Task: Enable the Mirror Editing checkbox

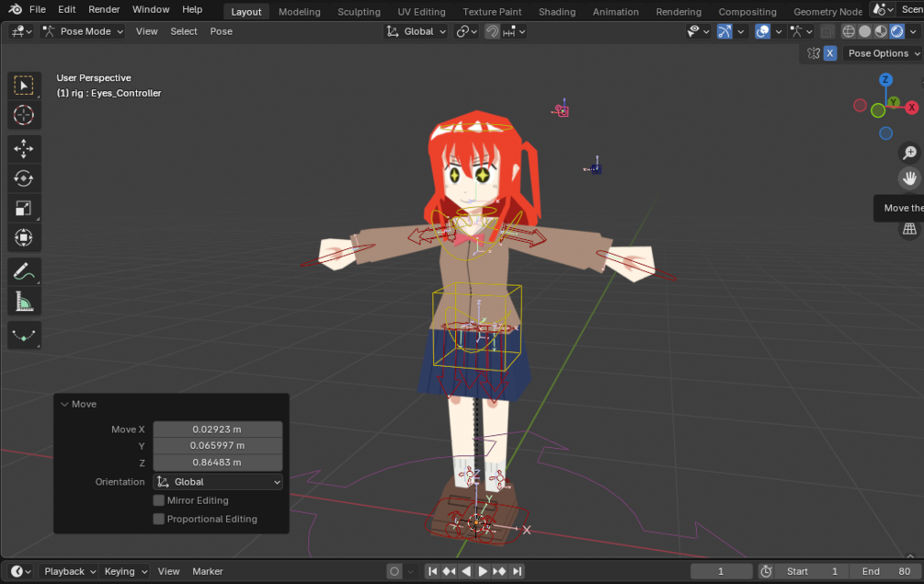Action: point(158,500)
